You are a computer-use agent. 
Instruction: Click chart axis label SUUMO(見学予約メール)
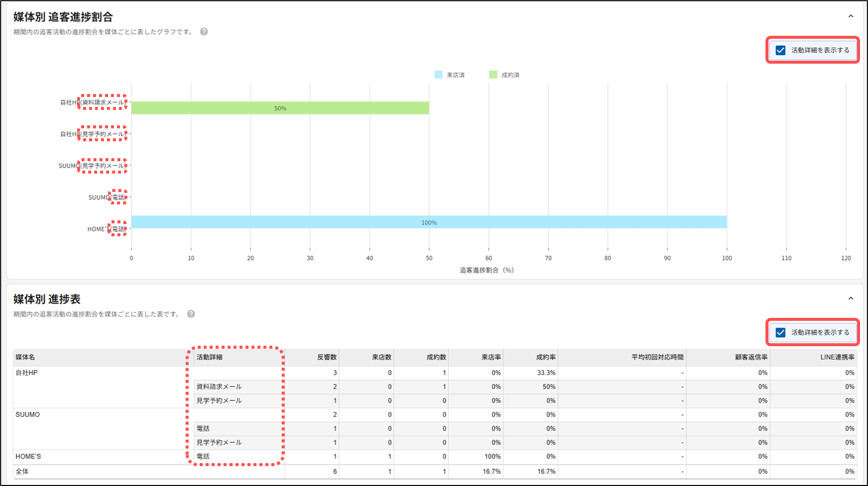pyautogui.click(x=92, y=166)
